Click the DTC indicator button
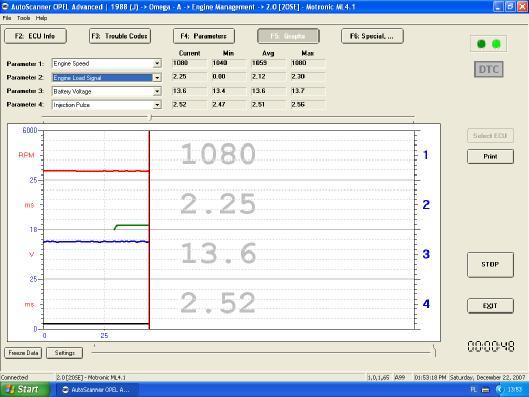Screen dimensions: 529x397 coord(489,69)
